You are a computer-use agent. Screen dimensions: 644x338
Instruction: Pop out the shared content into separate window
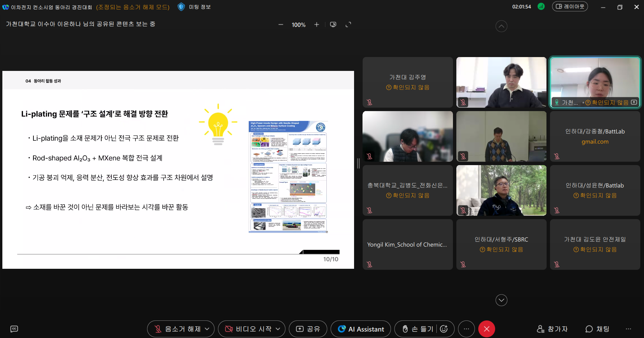[x=333, y=24]
